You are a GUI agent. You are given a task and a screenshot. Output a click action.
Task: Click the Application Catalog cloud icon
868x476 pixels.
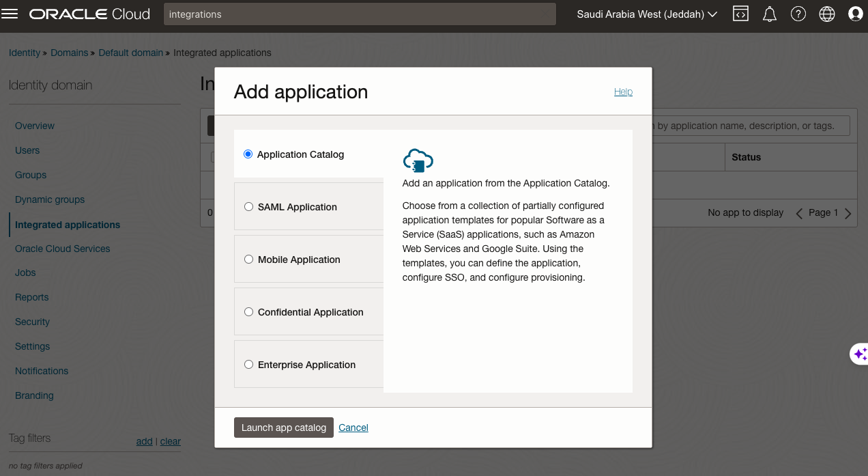pyautogui.click(x=418, y=160)
